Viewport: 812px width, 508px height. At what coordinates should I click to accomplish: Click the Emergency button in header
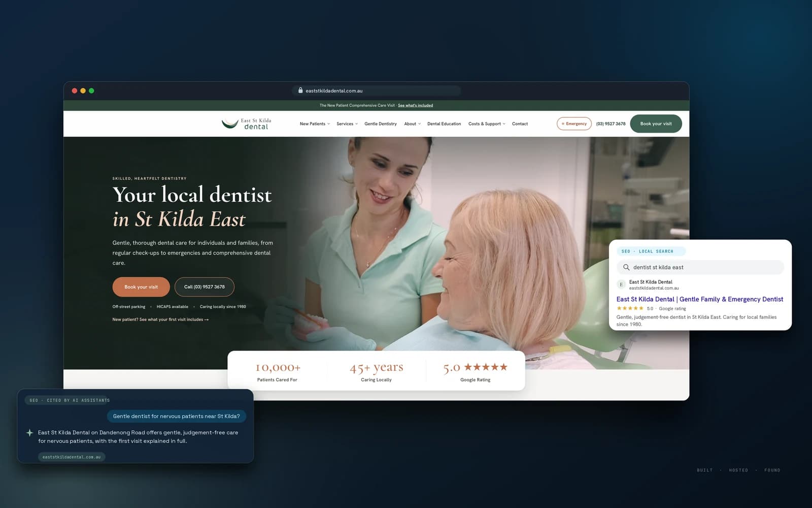tap(574, 124)
